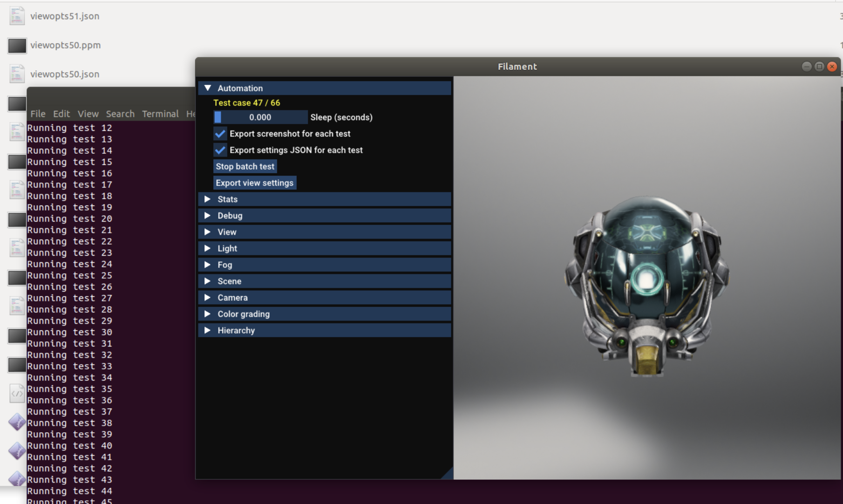The height and width of the screenshot is (504, 843).
Task: Click 'Test case 47 / 66' label
Action: (247, 102)
